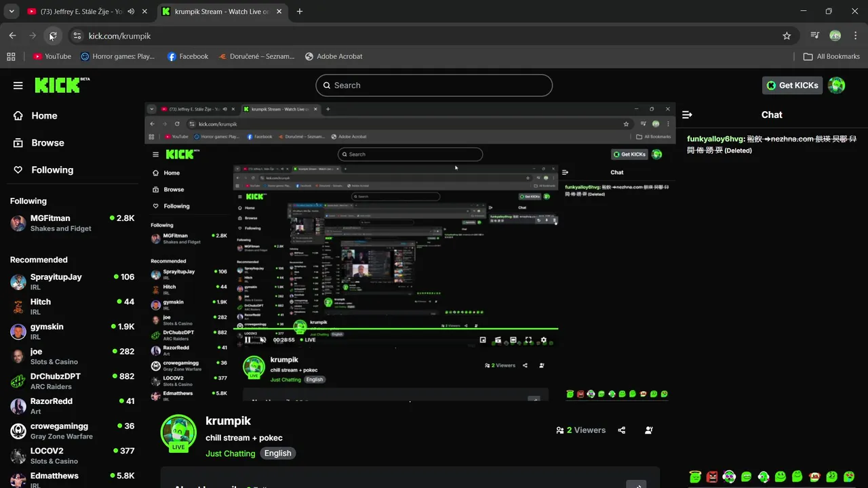
Task: Open the YouTube bookmark
Action: 52,56
